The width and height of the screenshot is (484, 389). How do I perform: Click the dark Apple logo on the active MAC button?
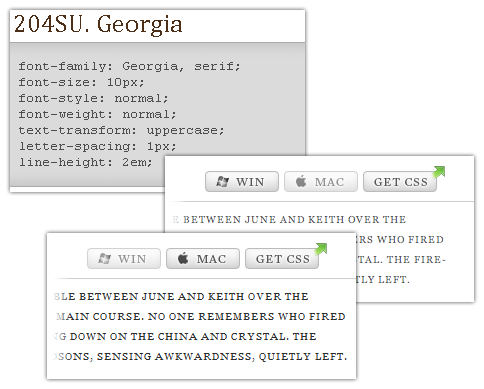[x=183, y=259]
